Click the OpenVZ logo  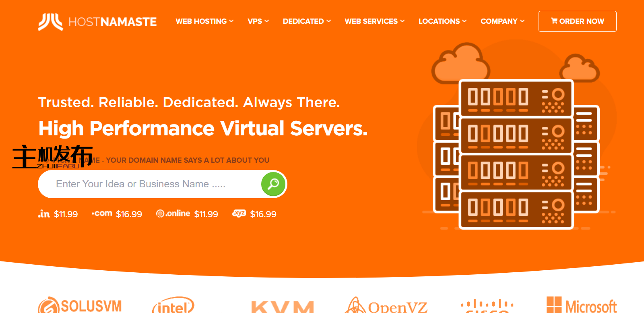coord(386,306)
